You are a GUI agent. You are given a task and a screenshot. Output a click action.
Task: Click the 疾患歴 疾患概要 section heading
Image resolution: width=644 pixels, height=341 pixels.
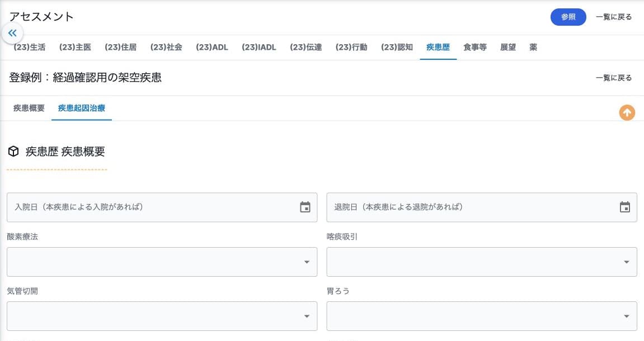point(65,151)
